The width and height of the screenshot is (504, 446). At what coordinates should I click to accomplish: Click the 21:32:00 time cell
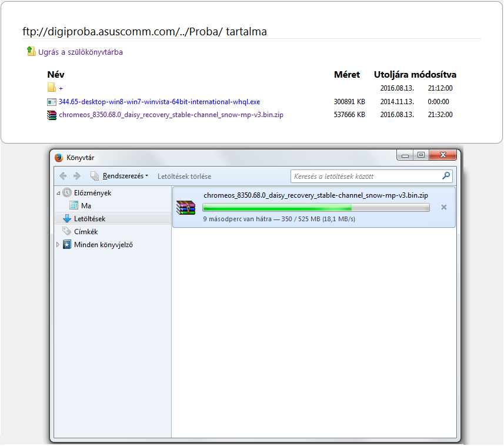click(x=440, y=115)
